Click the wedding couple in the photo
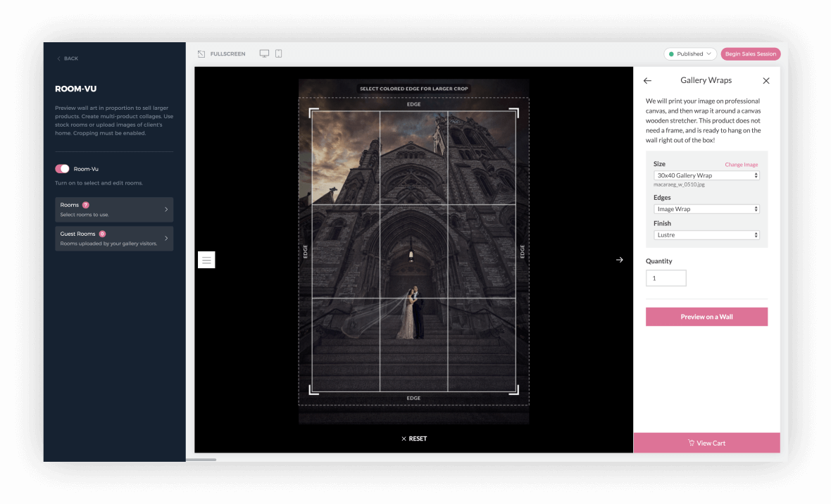This screenshot has height=504, width=831. click(412, 313)
